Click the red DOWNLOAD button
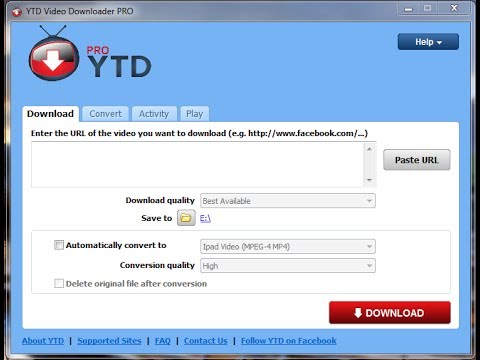Viewport: 480px width, 360px height. coord(390,313)
